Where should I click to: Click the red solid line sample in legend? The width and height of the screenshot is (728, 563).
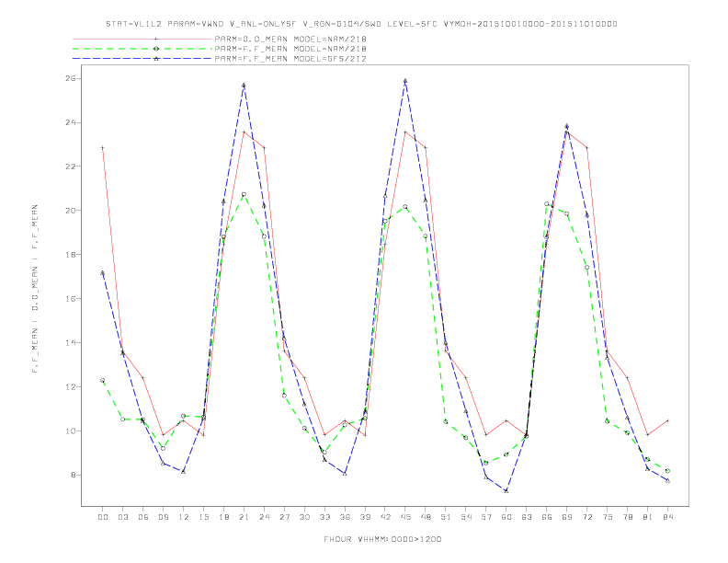(142, 39)
